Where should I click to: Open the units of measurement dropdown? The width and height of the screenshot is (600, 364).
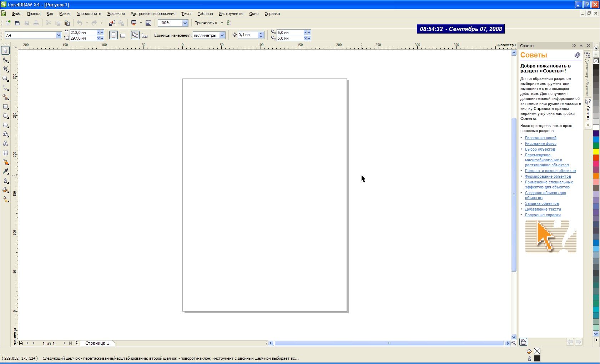click(222, 35)
